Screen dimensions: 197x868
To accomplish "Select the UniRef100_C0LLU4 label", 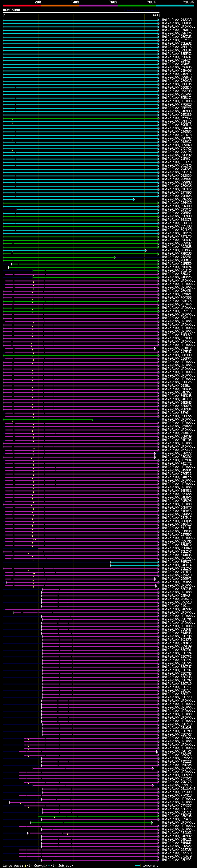I will 177,50.
